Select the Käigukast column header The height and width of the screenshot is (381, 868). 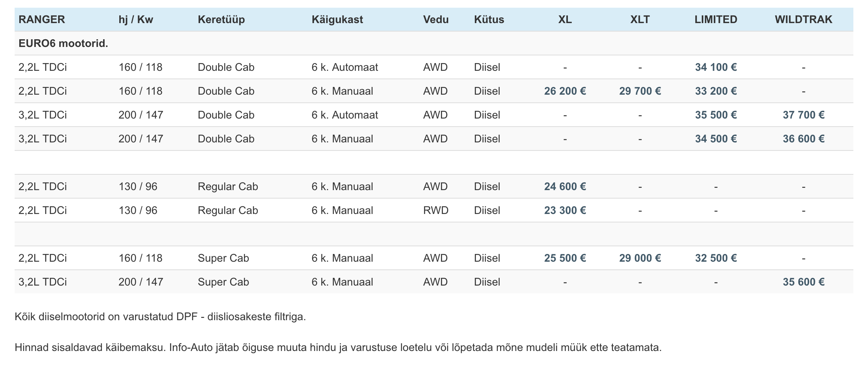pyautogui.click(x=337, y=20)
